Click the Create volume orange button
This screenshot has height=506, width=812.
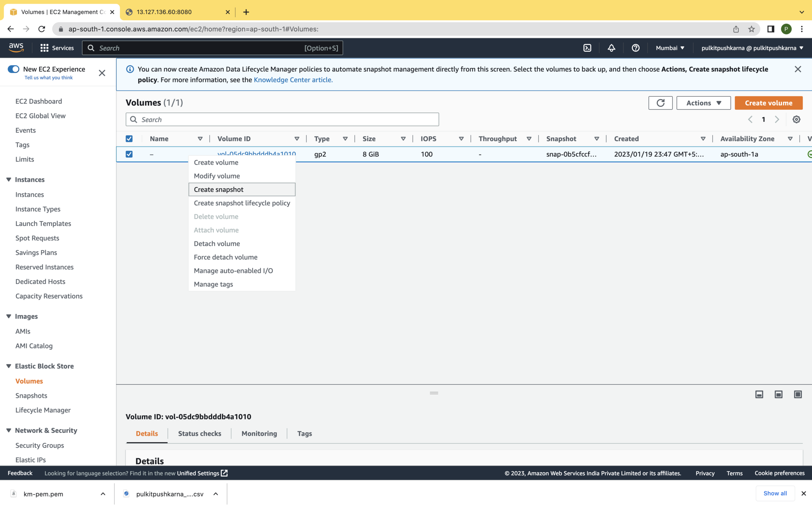coord(768,103)
